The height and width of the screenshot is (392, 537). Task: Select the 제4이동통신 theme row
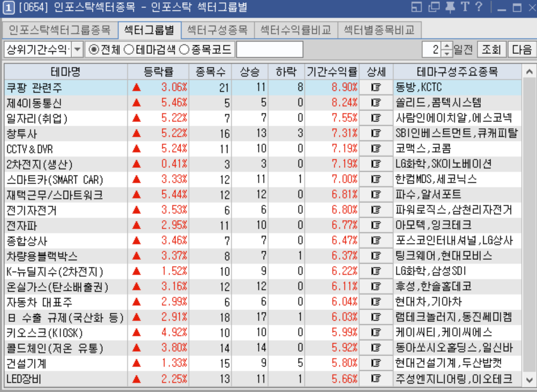point(263,103)
